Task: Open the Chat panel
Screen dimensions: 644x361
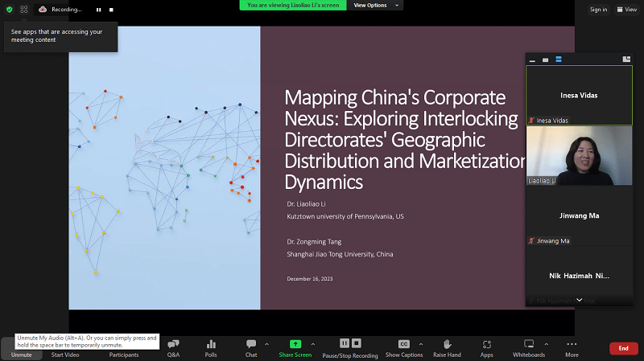Action: [x=250, y=347]
